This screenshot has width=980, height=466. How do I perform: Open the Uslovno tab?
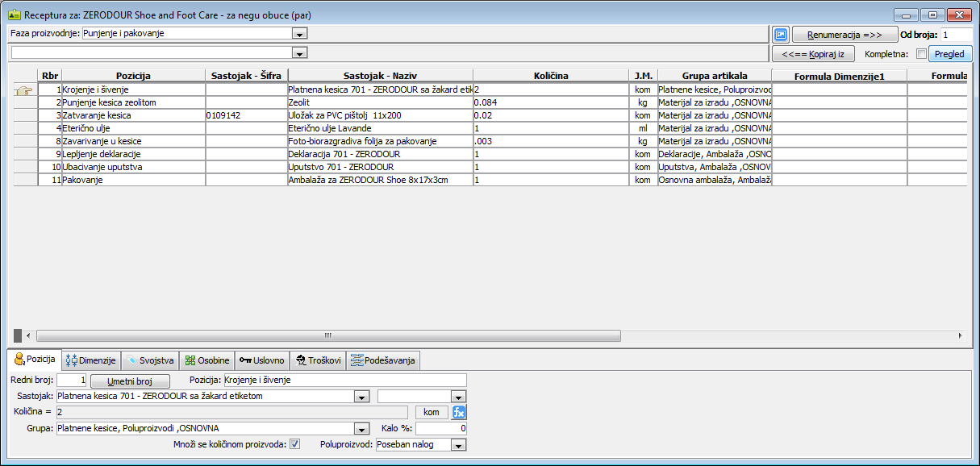(262, 360)
